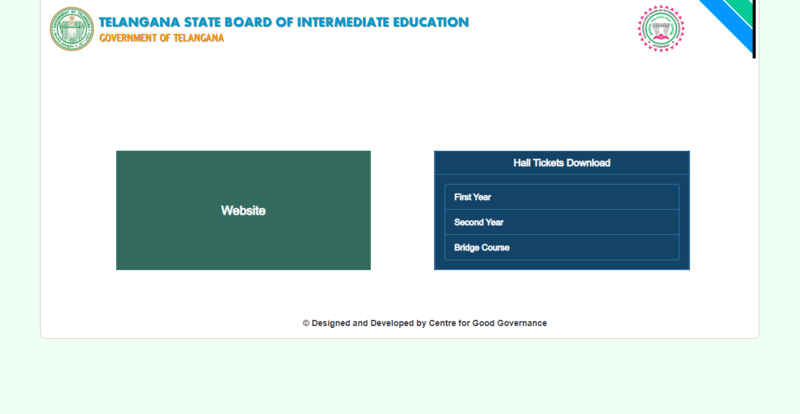Click the Telangana State Board title text

(283, 22)
